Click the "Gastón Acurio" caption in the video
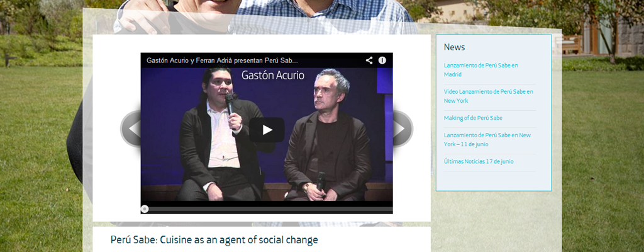The width and height of the screenshot is (644, 252). pyautogui.click(x=273, y=76)
